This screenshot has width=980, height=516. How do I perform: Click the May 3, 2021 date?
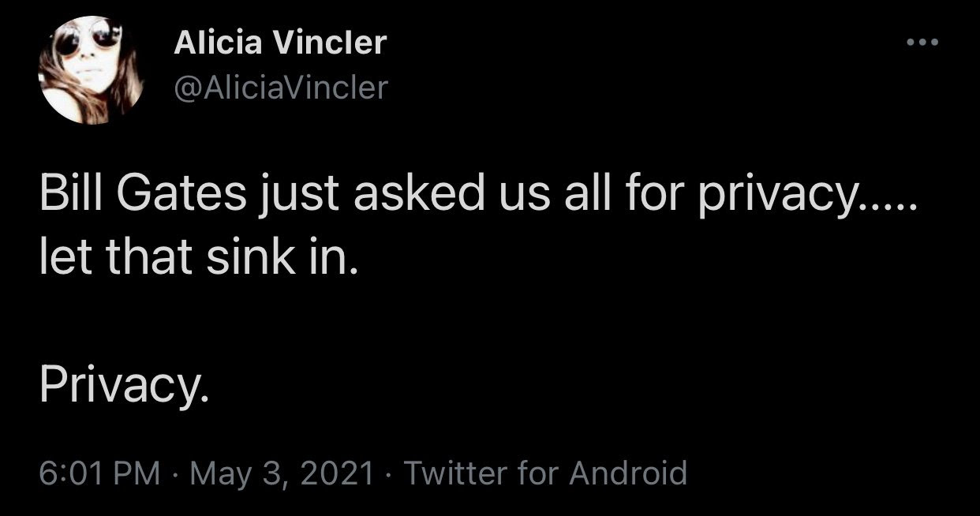281,473
